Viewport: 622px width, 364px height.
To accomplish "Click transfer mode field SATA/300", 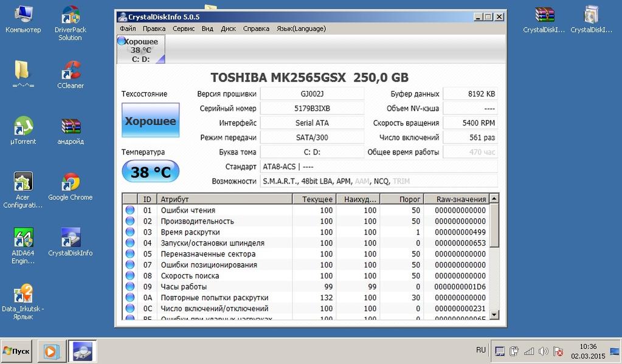I will coord(312,137).
